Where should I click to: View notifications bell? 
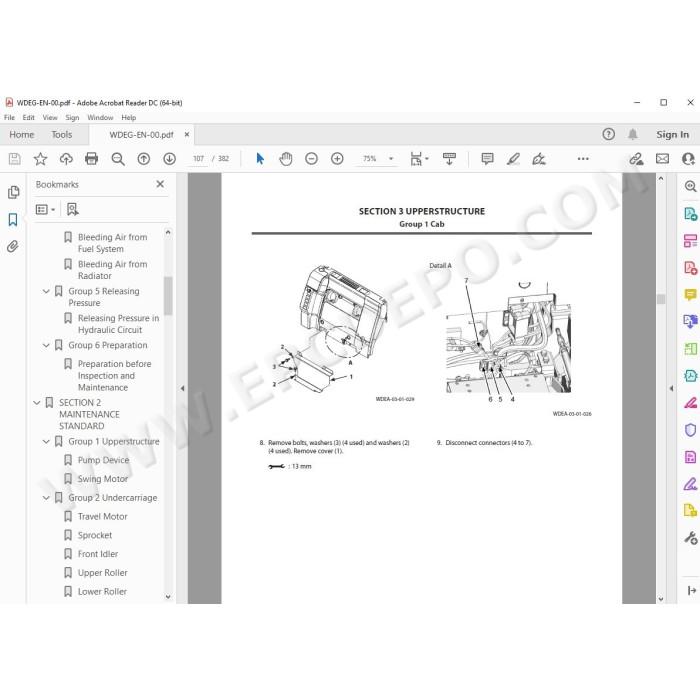point(633,134)
